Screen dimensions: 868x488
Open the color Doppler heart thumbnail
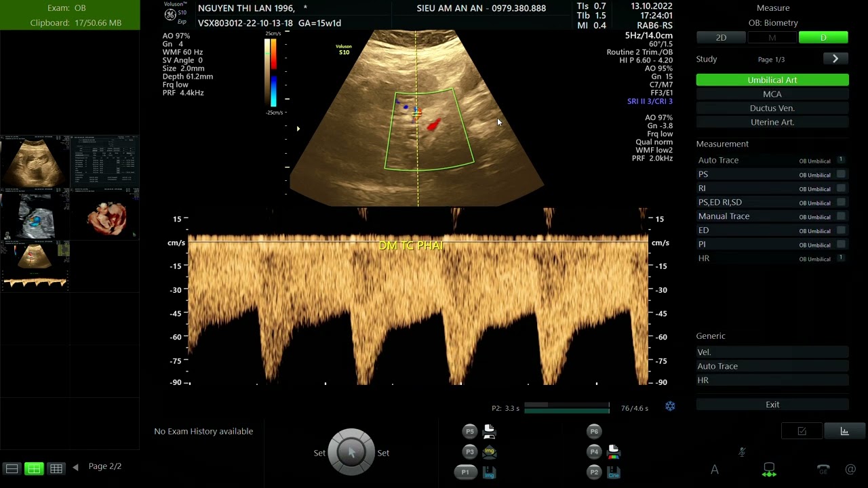(35, 213)
